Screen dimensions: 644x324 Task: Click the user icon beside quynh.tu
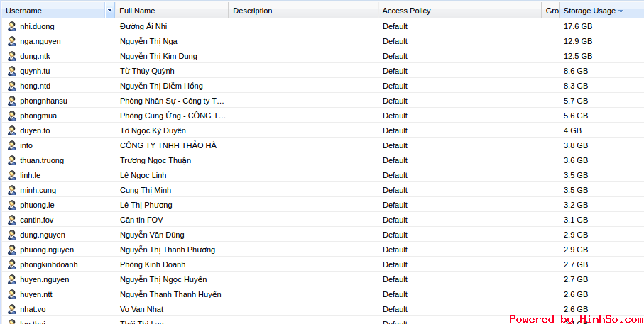point(12,71)
